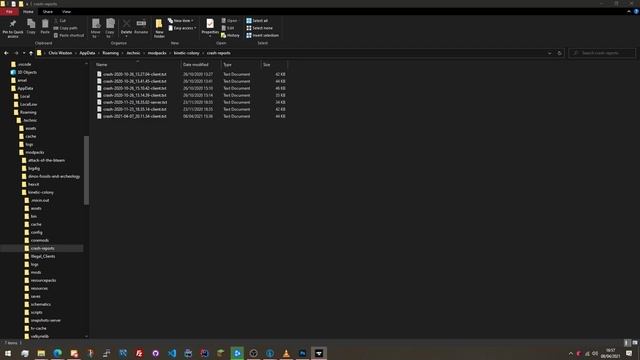The height and width of the screenshot is (360, 640).
Task: Select file crash-2021-04-07_20.11.34-client.txt
Action: [x=134, y=116]
